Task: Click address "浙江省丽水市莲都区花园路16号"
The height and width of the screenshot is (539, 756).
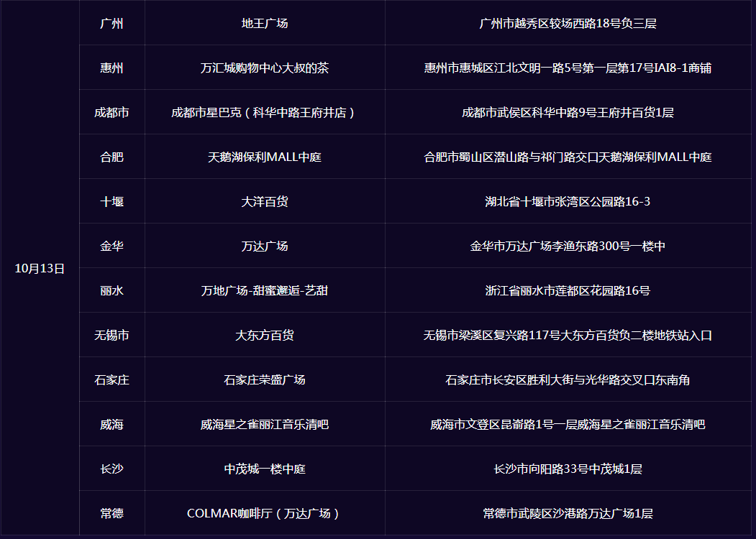Action: pyautogui.click(x=568, y=290)
